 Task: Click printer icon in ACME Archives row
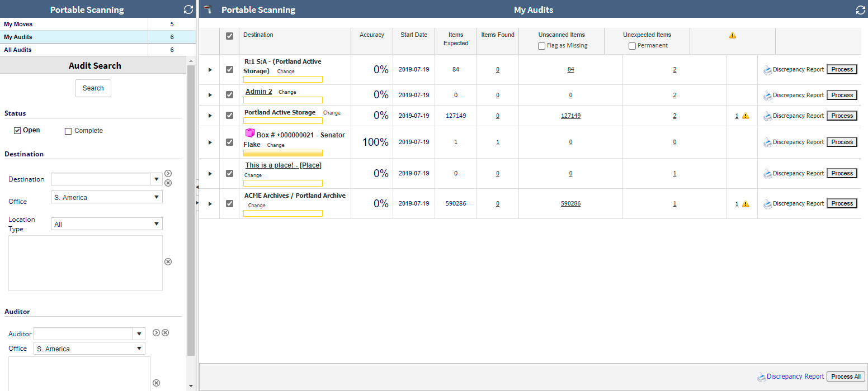pyautogui.click(x=767, y=204)
